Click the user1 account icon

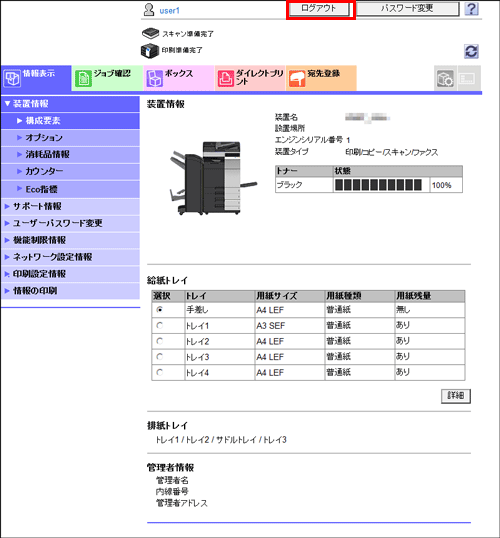[x=149, y=10]
